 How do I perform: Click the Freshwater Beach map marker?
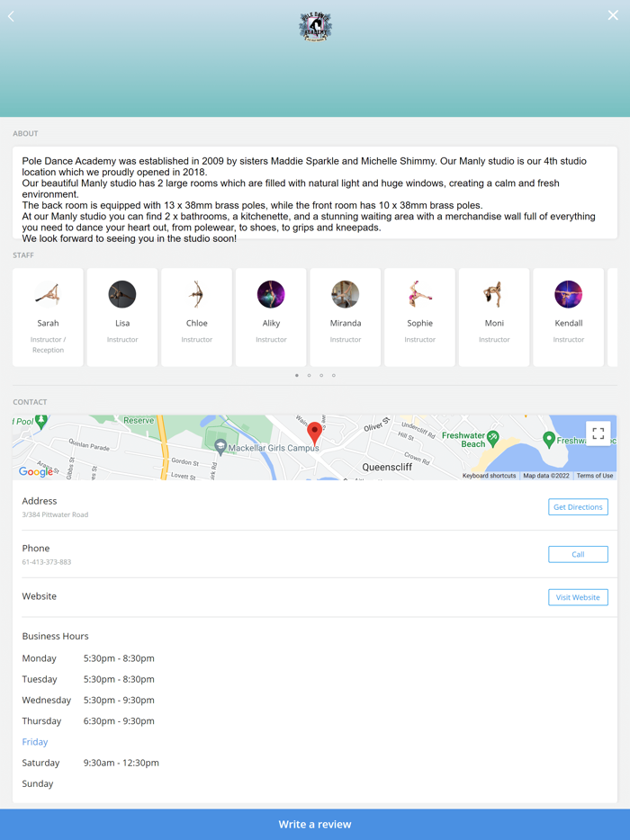click(492, 438)
